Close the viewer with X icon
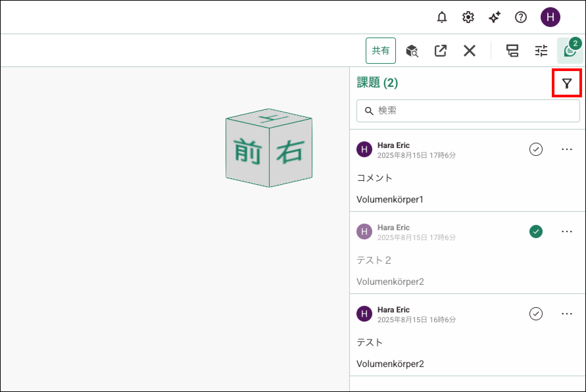 point(469,51)
